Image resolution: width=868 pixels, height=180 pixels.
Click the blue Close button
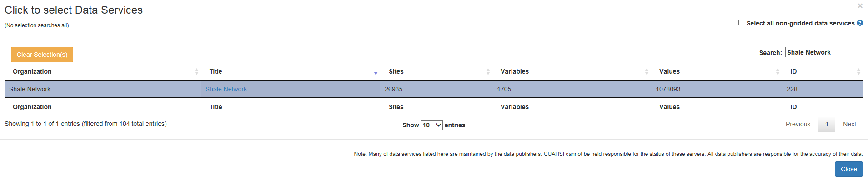(848, 169)
